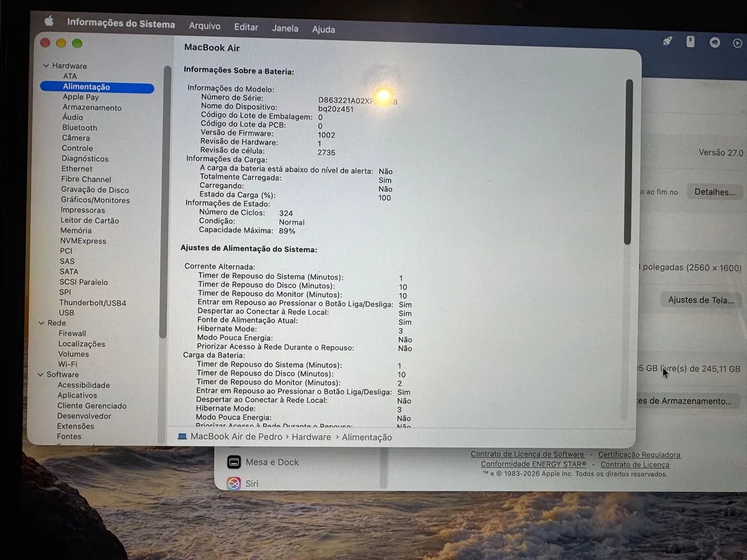The image size is (747, 560).
Task: Click the round face menu bar icon
Action: pyautogui.click(x=714, y=42)
